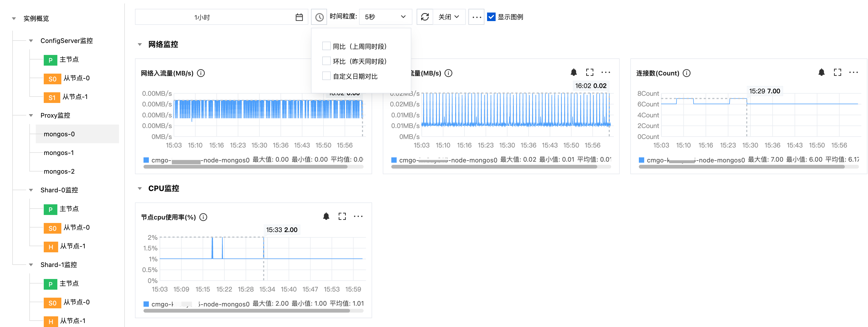
Task: Enable 环比 (昨天同时段) comparison checkbox
Action: tap(326, 61)
